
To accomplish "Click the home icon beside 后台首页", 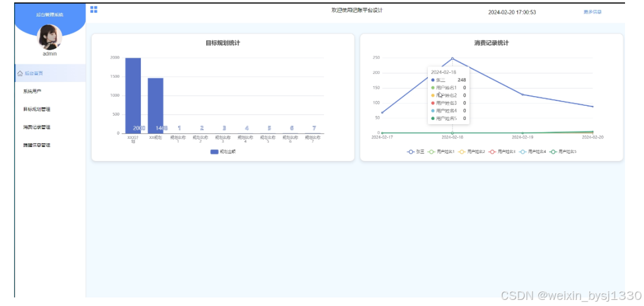I will pyautogui.click(x=20, y=73).
